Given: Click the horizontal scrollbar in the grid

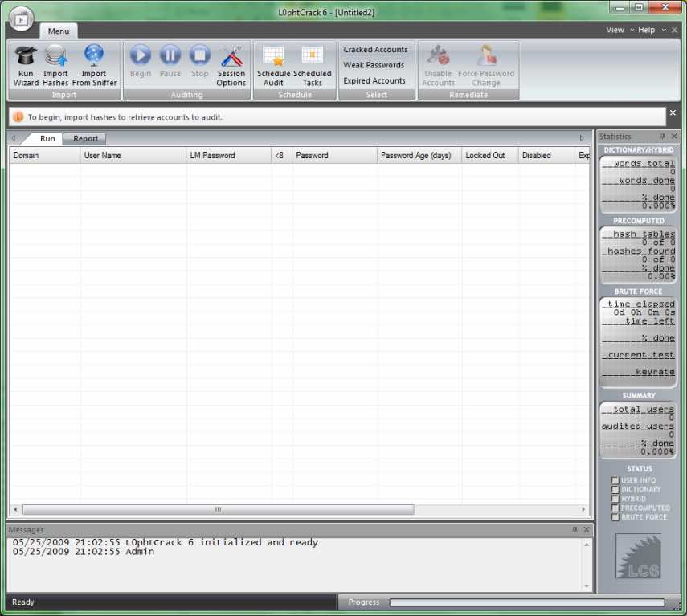Looking at the screenshot, I should coord(218,510).
